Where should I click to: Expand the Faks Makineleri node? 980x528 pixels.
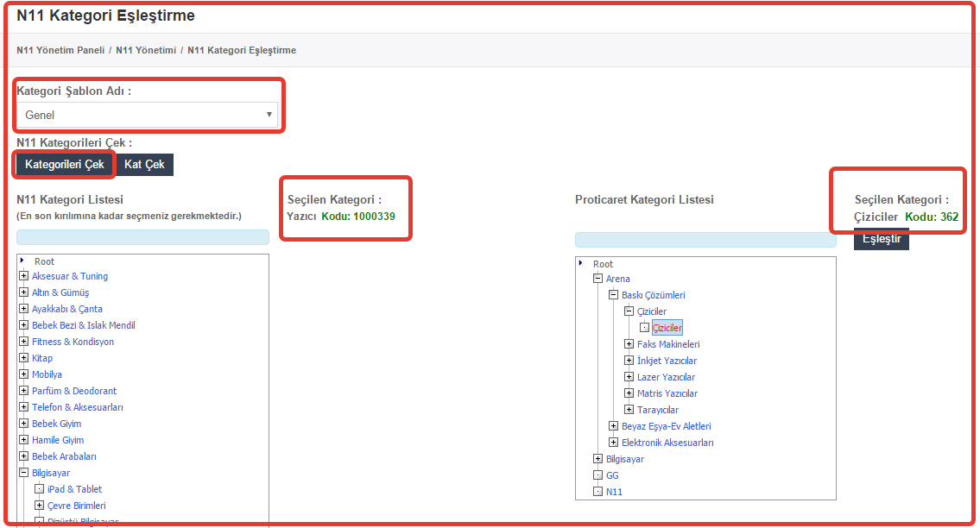[x=629, y=343]
